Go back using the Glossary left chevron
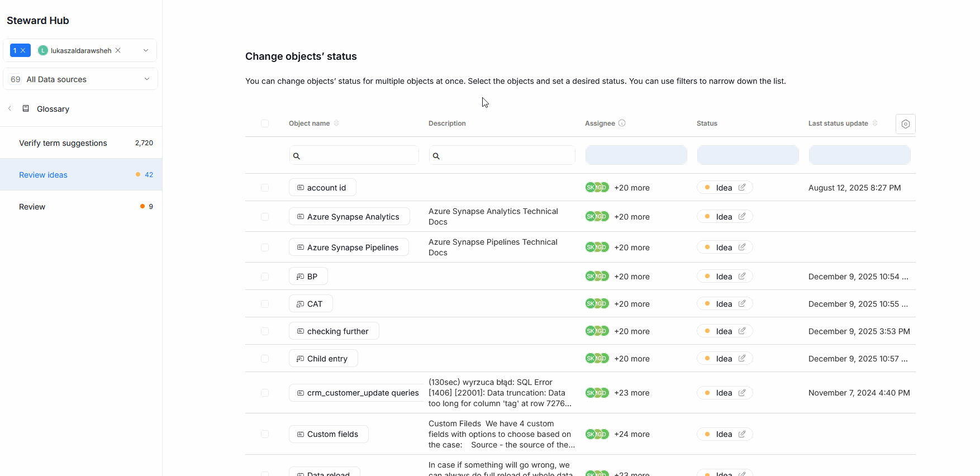Screen dimensions: 980x476 coord(9,108)
